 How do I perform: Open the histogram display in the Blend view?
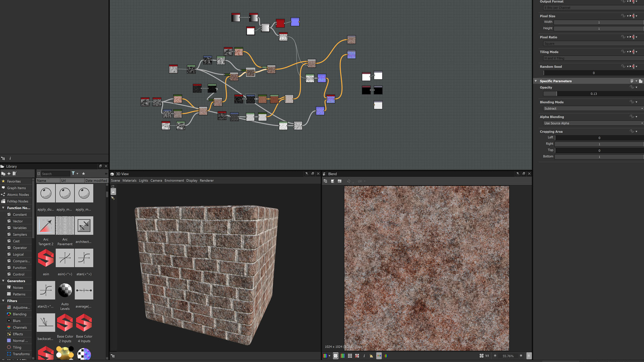pyautogui.click(x=371, y=356)
